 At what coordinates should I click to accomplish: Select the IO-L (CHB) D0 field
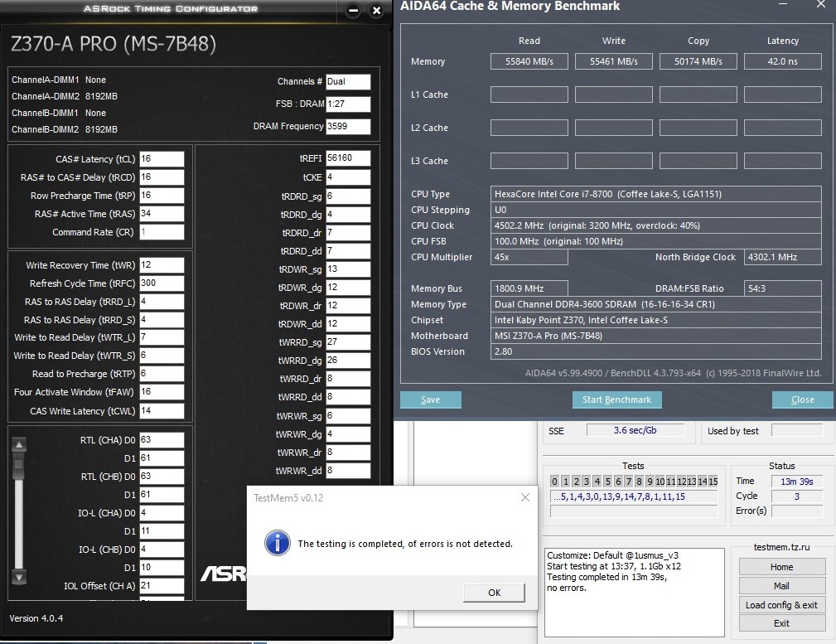point(162,549)
